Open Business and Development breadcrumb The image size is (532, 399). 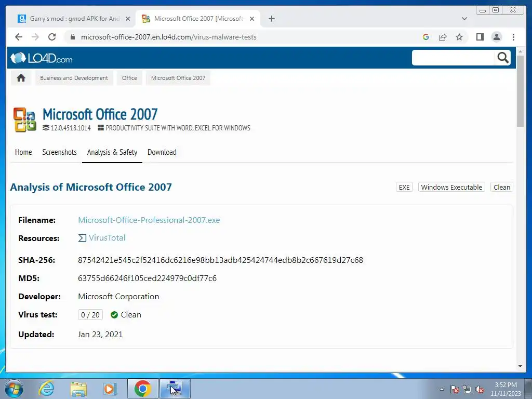[74, 78]
